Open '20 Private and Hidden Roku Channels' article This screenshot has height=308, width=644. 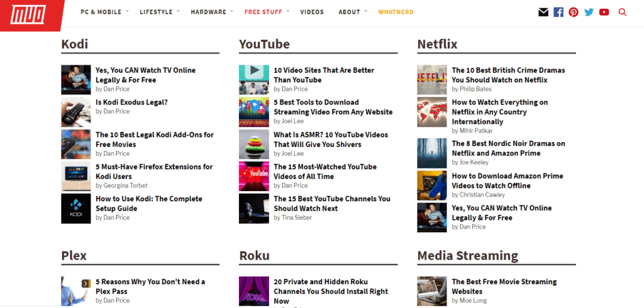point(331,292)
